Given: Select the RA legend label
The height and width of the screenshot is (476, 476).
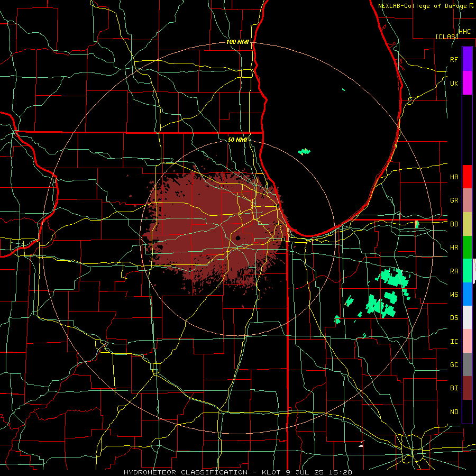Looking at the screenshot, I should point(454,271).
